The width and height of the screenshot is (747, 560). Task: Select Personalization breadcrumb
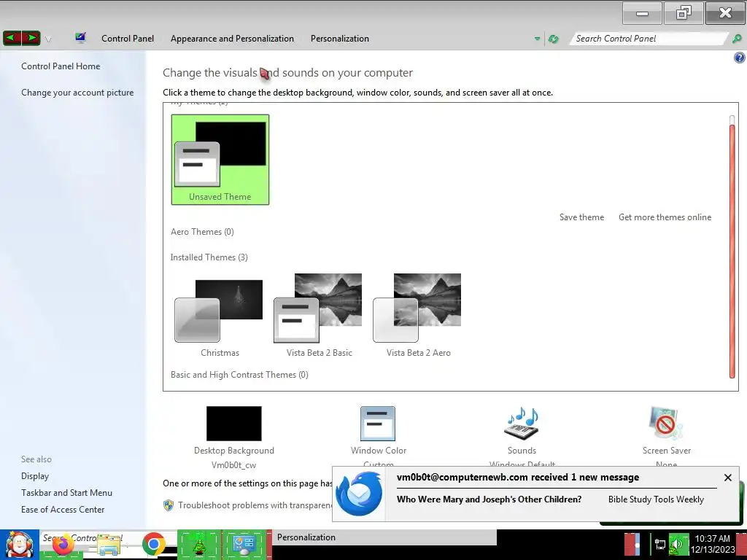point(340,39)
